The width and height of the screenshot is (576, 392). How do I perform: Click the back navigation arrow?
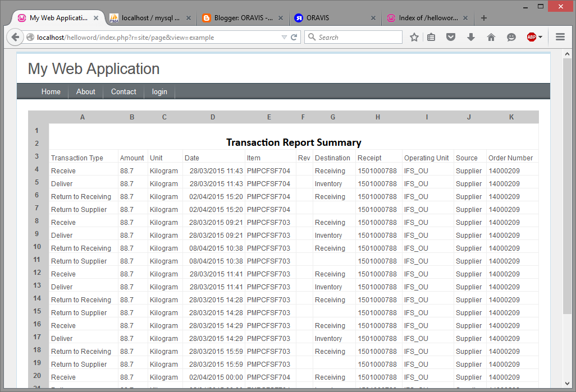click(15, 37)
